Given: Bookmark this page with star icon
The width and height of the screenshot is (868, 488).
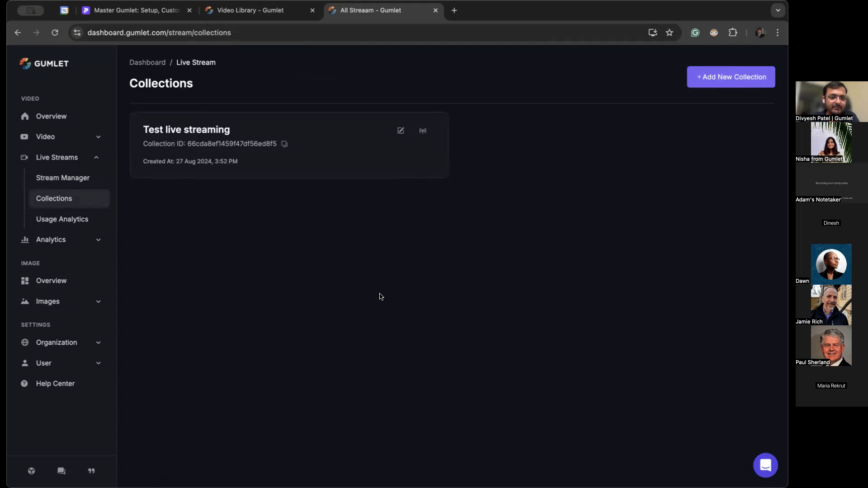Looking at the screenshot, I should tap(670, 33).
